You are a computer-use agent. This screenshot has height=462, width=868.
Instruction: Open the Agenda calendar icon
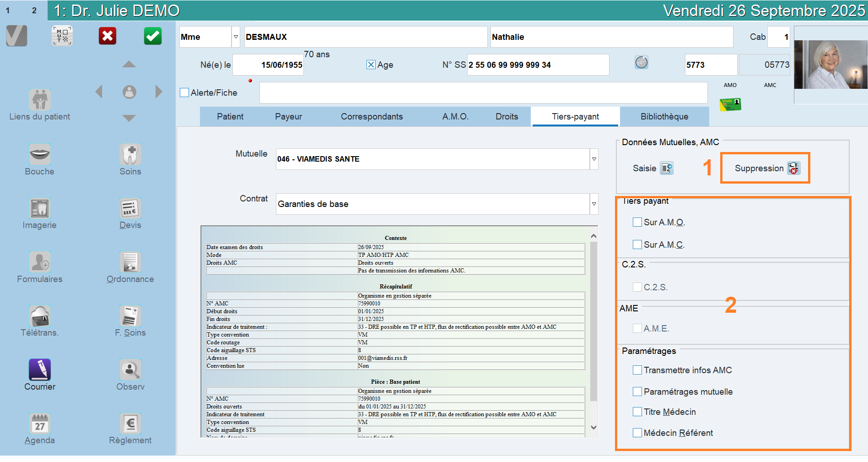tap(40, 424)
